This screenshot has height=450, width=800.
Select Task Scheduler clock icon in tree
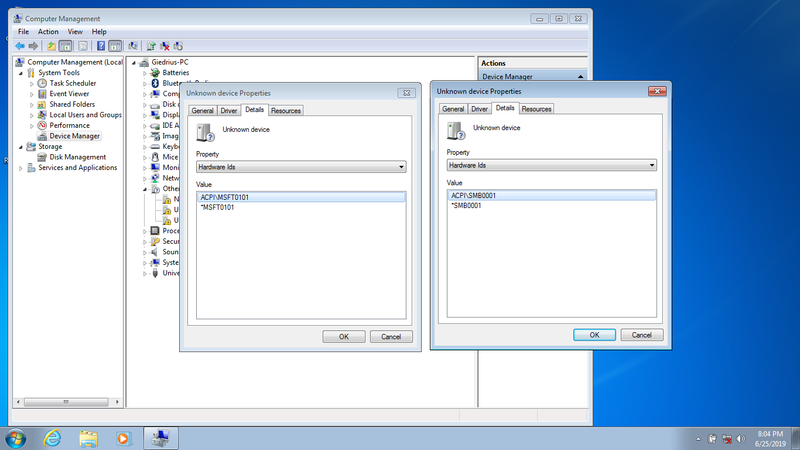[42, 83]
